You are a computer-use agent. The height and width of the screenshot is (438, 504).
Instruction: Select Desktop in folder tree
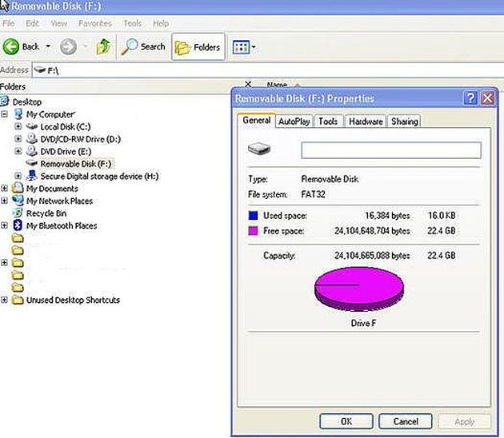(x=27, y=102)
